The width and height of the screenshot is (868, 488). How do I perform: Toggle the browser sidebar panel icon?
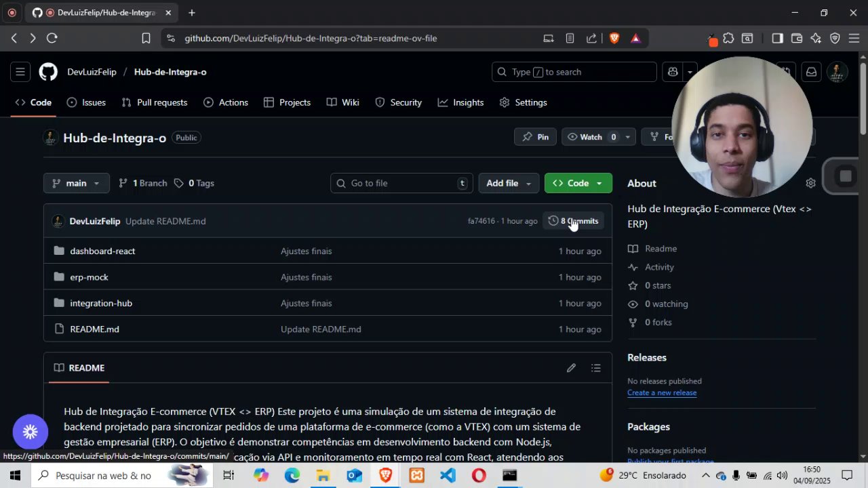point(778,39)
